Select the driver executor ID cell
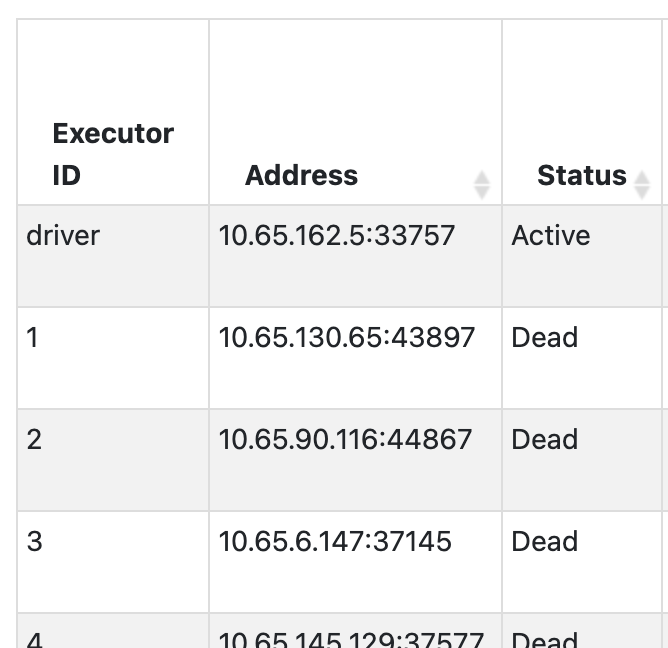 (x=63, y=236)
